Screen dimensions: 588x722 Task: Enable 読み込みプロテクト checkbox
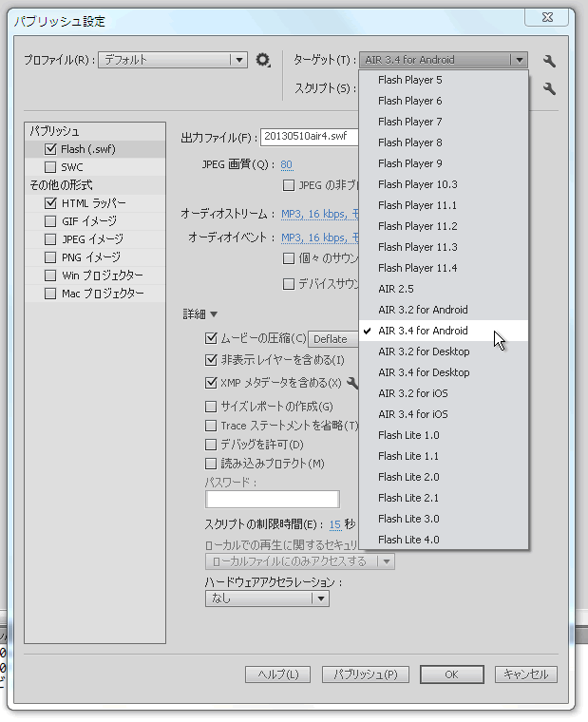click(211, 464)
